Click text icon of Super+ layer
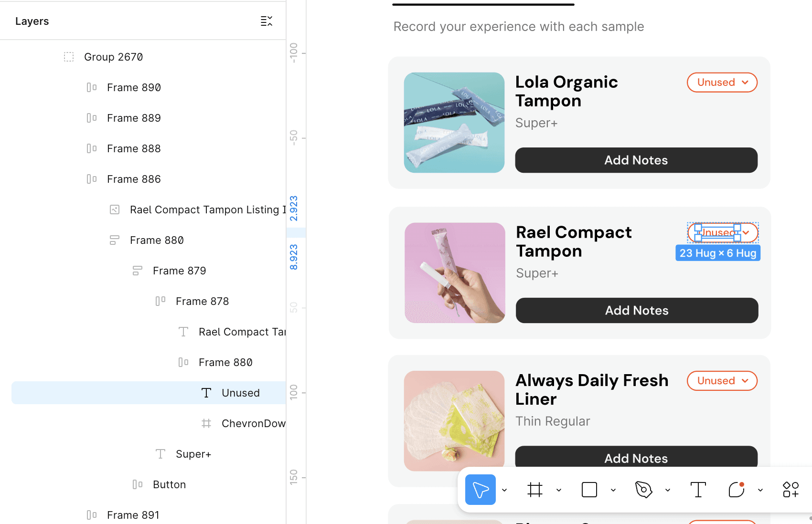 tap(160, 454)
